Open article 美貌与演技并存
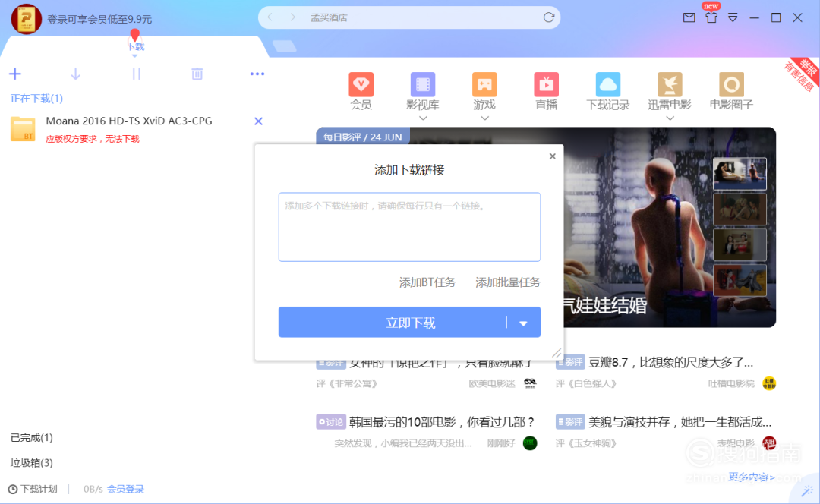Image resolution: width=820 pixels, height=504 pixels. 680,422
